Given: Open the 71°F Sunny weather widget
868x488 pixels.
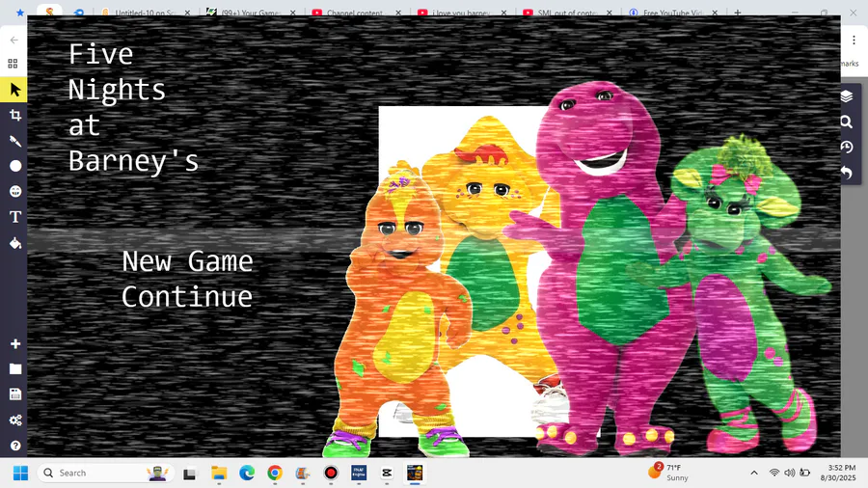Looking at the screenshot, I should point(668,473).
